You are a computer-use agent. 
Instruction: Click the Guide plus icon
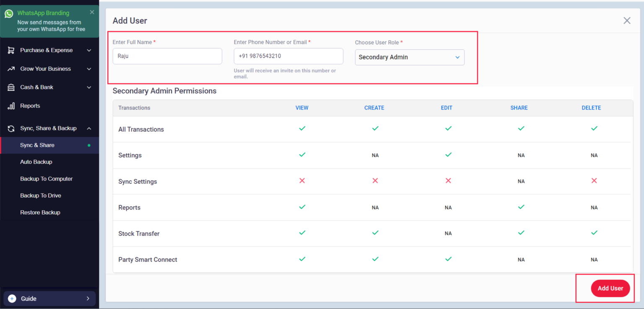[12, 299]
